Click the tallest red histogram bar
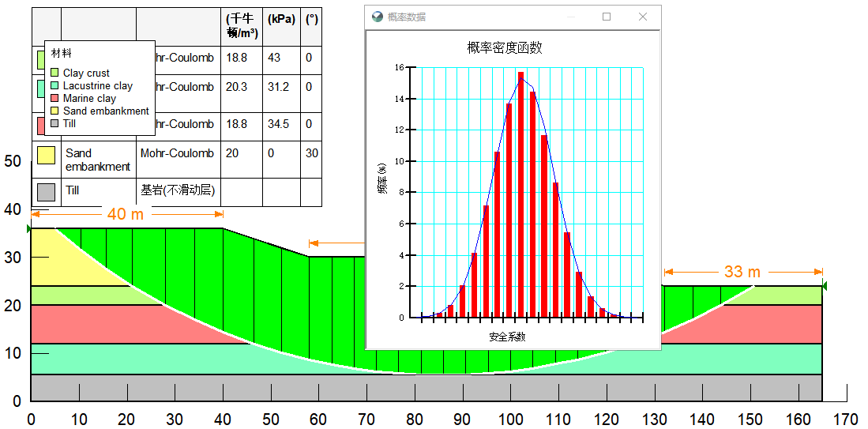The image size is (868, 429). [x=520, y=194]
